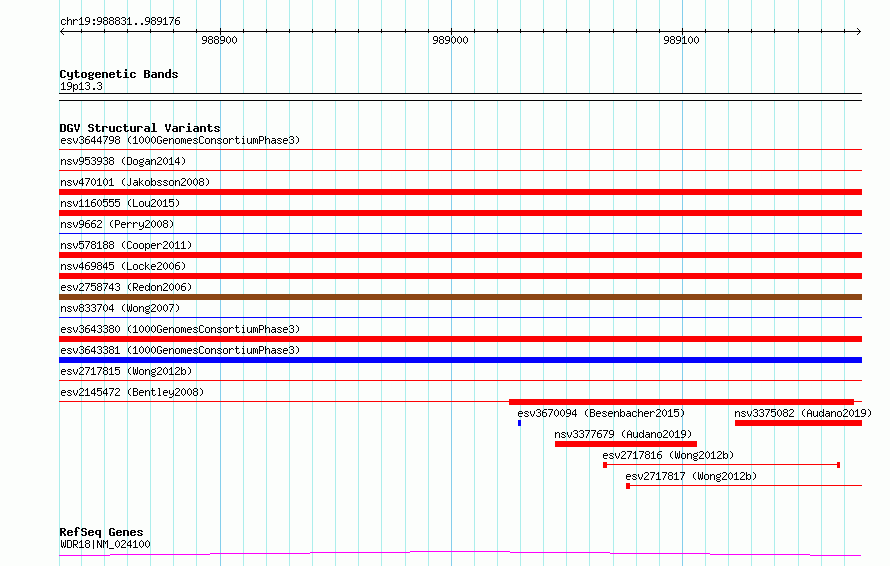Screen dimensions: 890x566
Task: Select variant esv2717815 (Wong2012b) label
Action: pos(126,371)
